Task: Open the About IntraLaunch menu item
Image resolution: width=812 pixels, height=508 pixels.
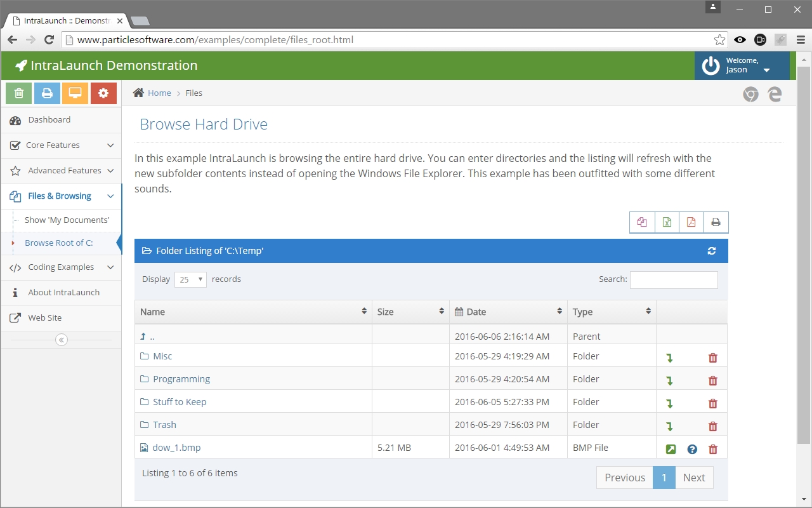Action: (x=61, y=293)
